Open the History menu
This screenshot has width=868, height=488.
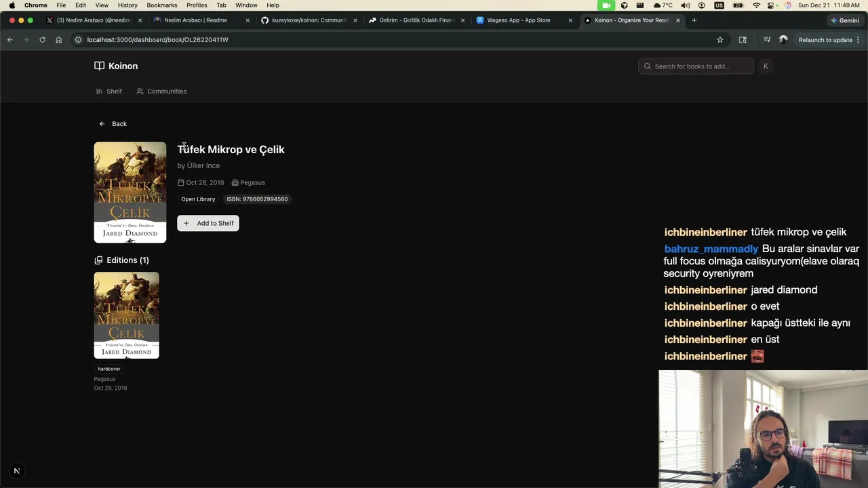[x=127, y=5]
